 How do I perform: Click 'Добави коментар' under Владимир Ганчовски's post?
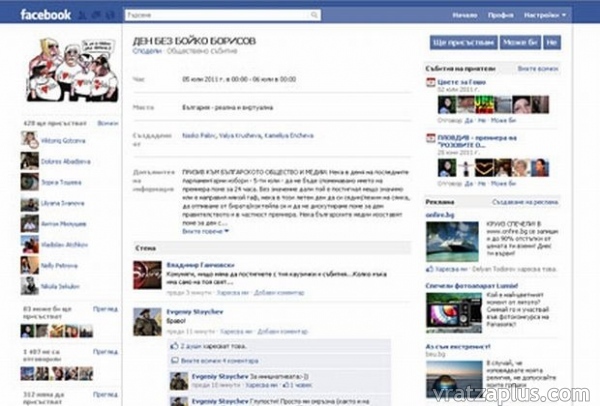point(279,293)
